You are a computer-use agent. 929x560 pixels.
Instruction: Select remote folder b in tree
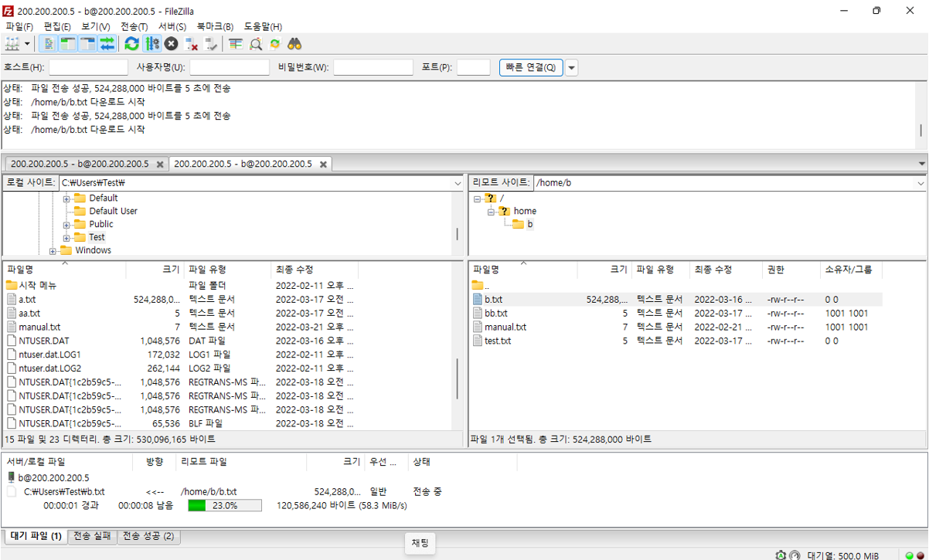pos(530,224)
